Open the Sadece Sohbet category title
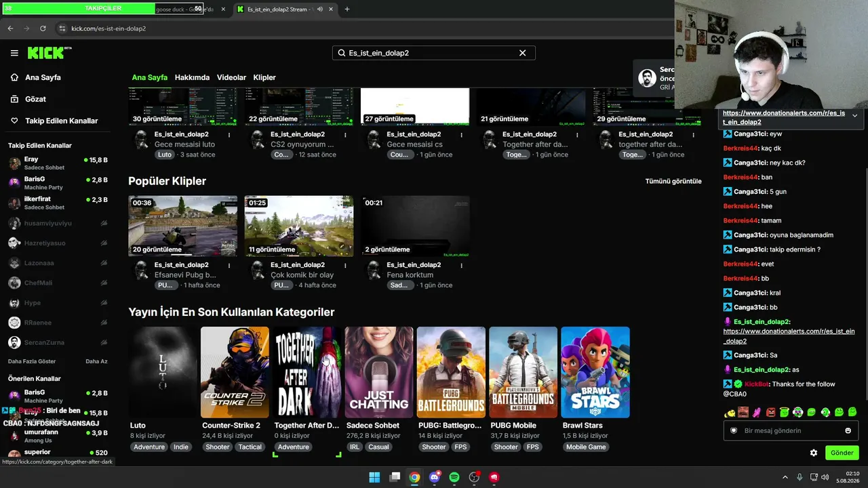Screen dimensions: 868x488 (x=373, y=426)
